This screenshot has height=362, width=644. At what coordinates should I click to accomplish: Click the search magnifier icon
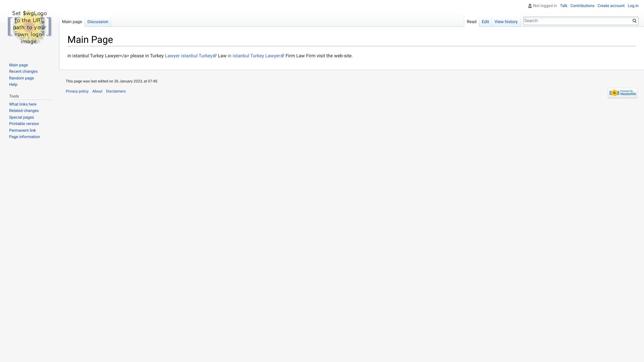(634, 21)
